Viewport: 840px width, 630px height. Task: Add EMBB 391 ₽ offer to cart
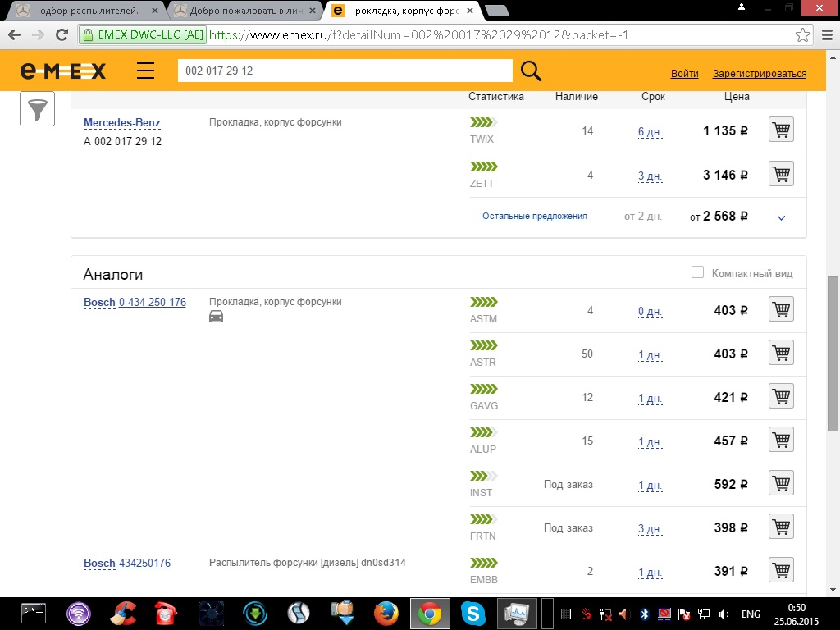[781, 570]
